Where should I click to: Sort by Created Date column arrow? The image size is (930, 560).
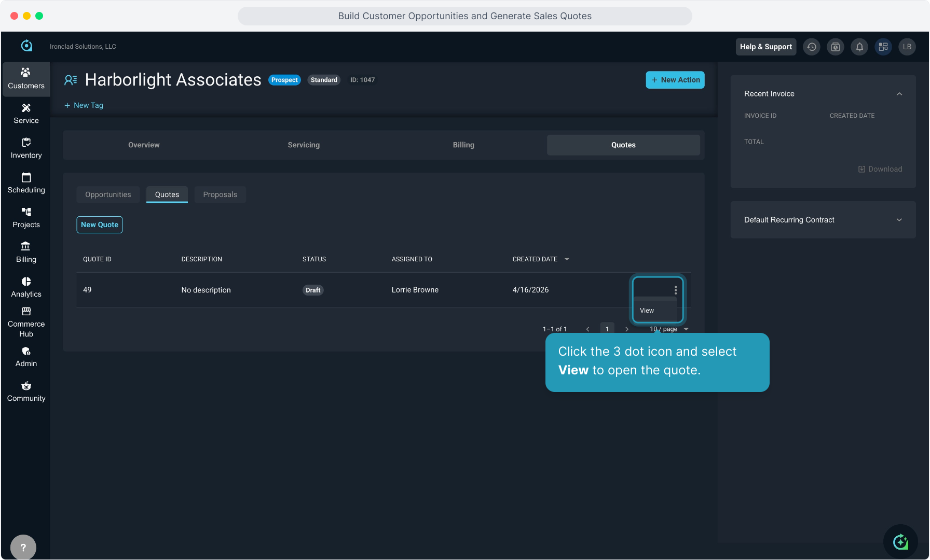coord(567,259)
